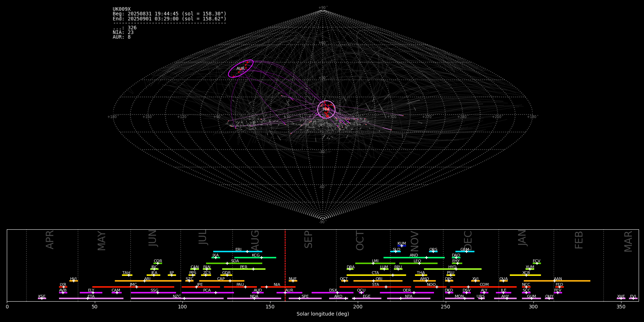The image size is (644, 322).
Task: Click the pink EVI shower bar
Action: (x=633, y=298)
